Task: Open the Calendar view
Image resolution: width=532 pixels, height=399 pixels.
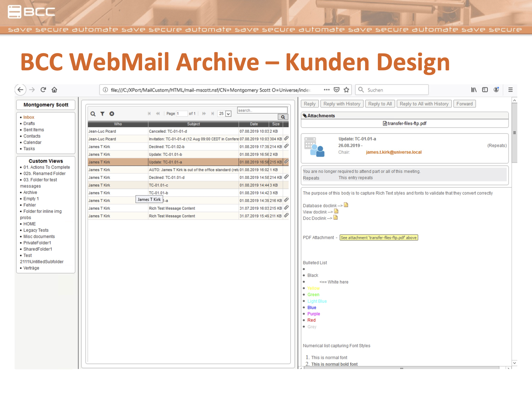Action: 32,142
